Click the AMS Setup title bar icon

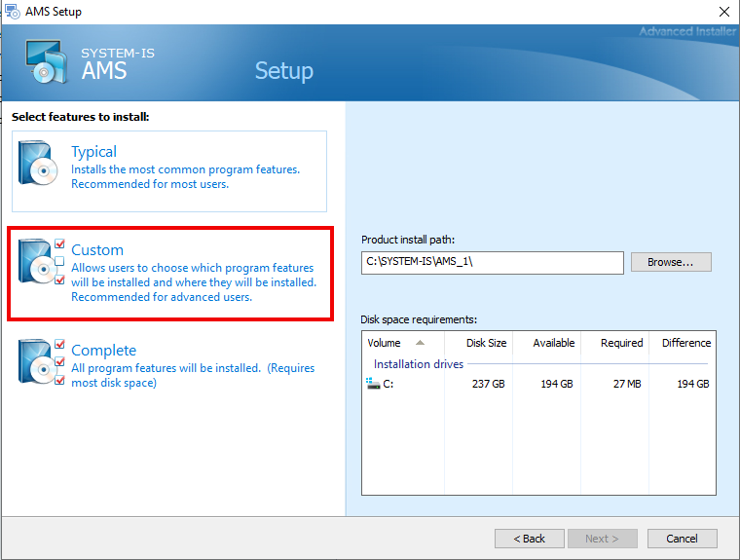click(12, 12)
